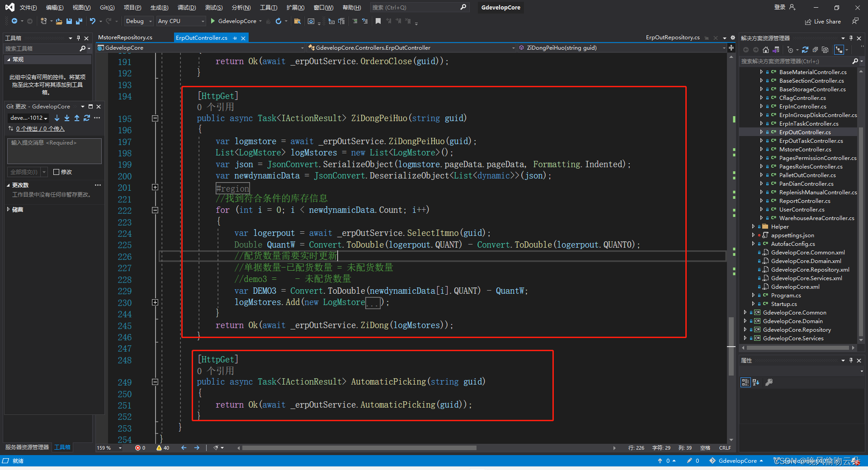Click the feedback icon next to Live Share
The width and height of the screenshot is (868, 470).
855,21
